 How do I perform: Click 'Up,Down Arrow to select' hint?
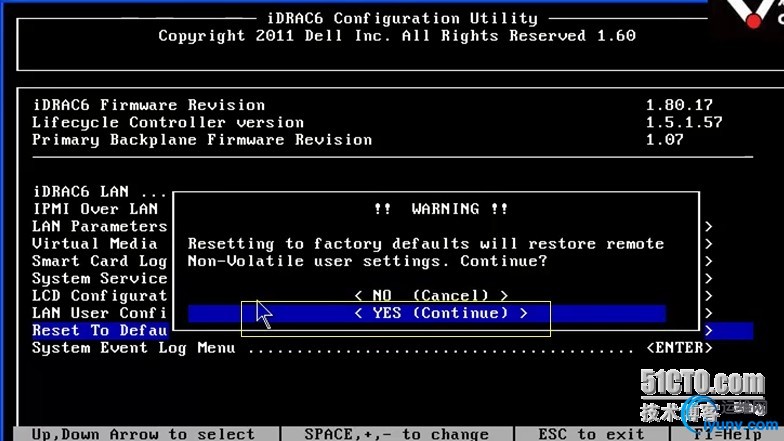click(x=144, y=434)
